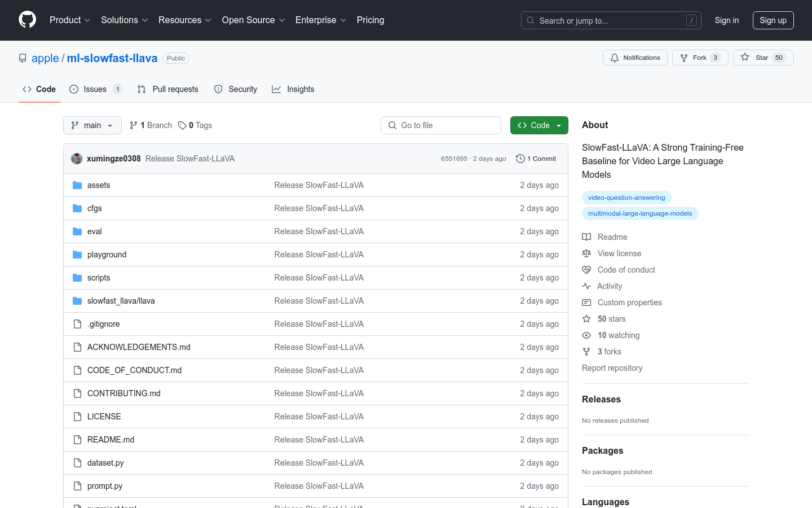
Task: Click the Sign in link
Action: click(727, 20)
